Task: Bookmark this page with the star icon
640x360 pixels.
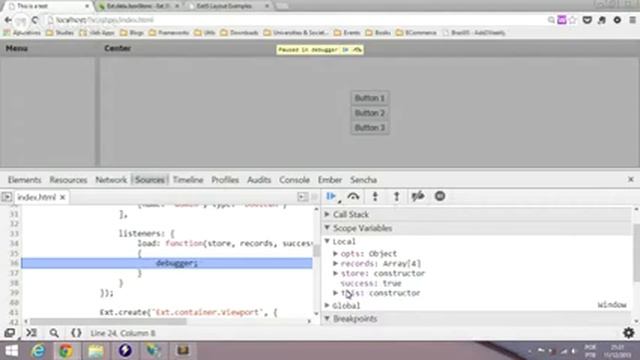Action: 573,20
